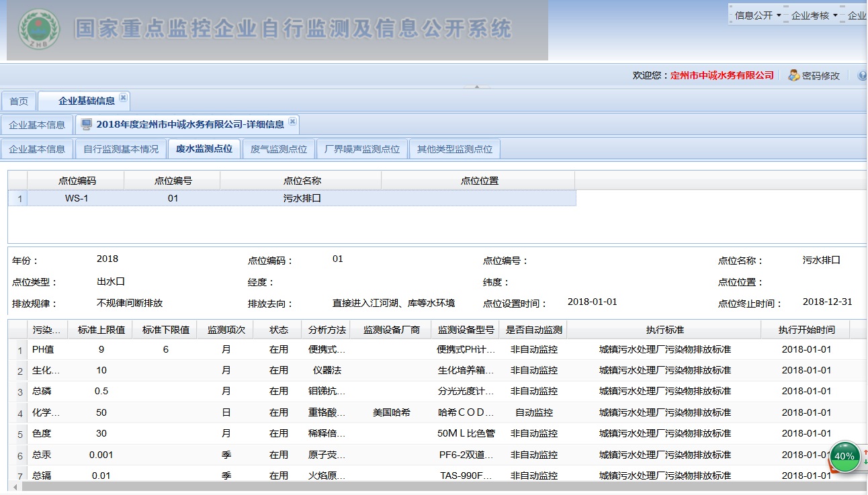
Task: Click the 密码修改 link
Action: (x=820, y=76)
